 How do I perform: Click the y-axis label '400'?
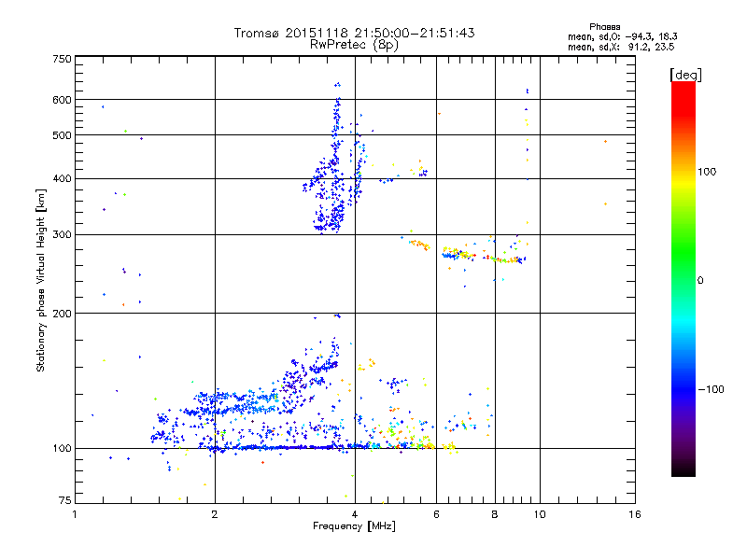[x=62, y=179]
